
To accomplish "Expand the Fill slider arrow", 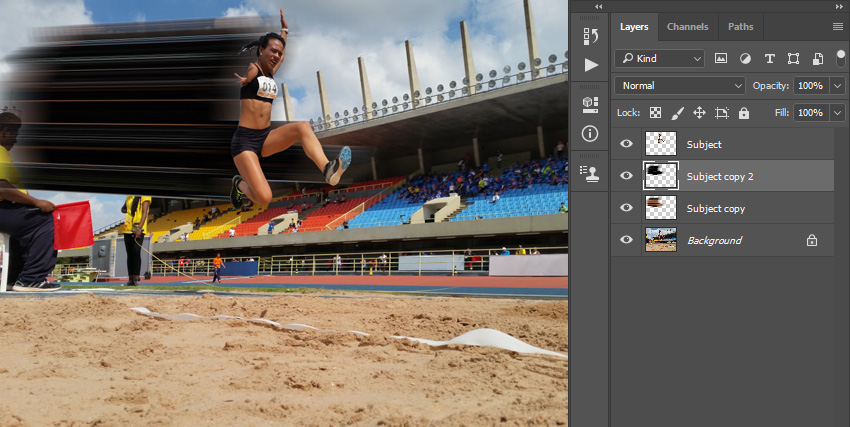I will pyautogui.click(x=838, y=113).
